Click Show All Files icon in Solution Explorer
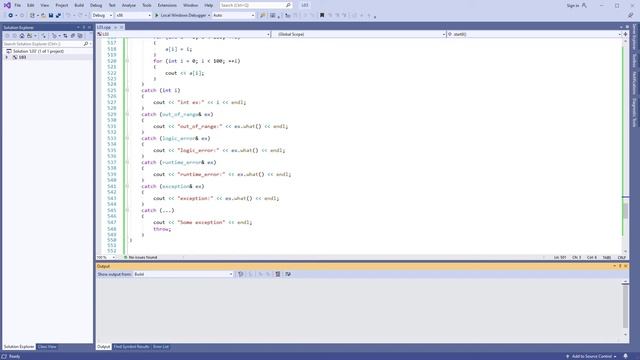Image resolution: width=640 pixels, height=360 pixels. [80, 36]
